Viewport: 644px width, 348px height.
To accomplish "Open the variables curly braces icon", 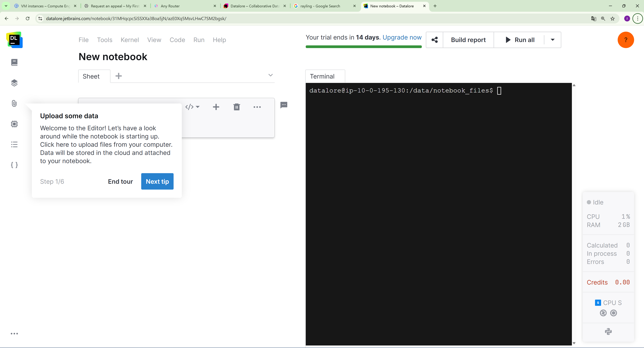I will point(14,165).
